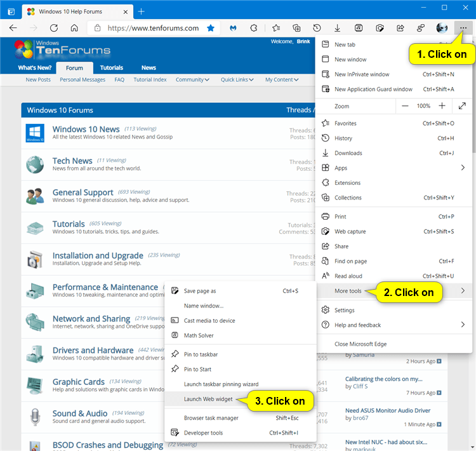The height and width of the screenshot is (451, 476).
Task: Click the address bar URL field
Action: [x=154, y=28]
